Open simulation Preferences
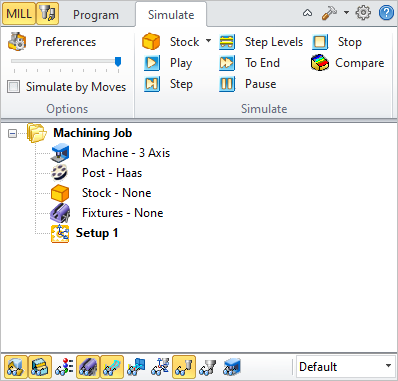The height and width of the screenshot is (381, 398). 52,42
